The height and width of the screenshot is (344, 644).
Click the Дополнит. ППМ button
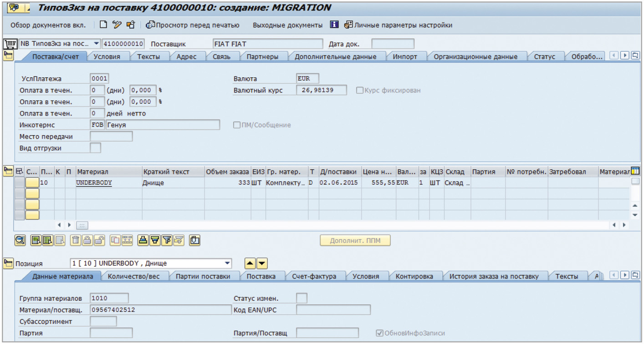[355, 241]
